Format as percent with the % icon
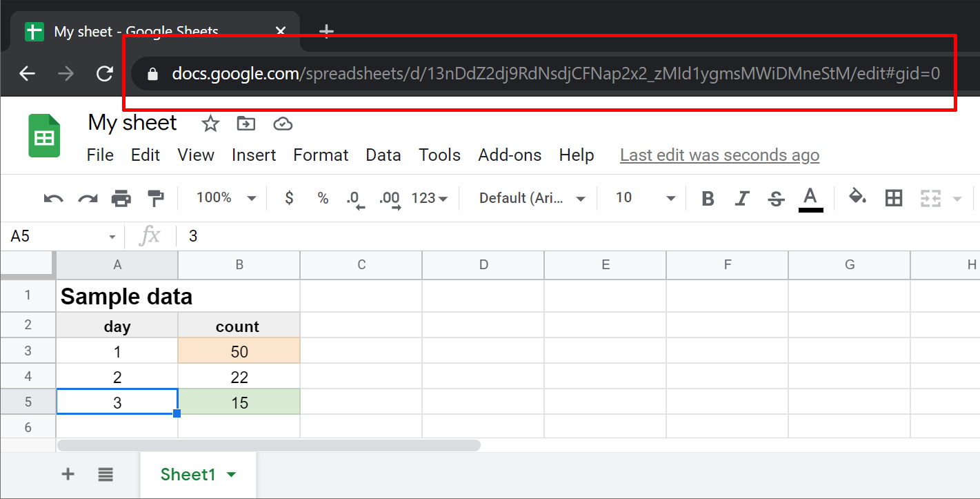 tap(323, 198)
